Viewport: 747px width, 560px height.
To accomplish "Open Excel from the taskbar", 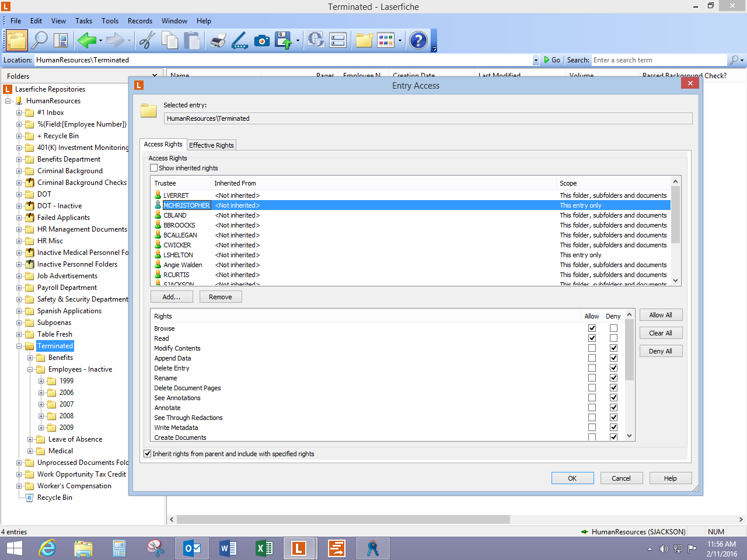I will 264,548.
